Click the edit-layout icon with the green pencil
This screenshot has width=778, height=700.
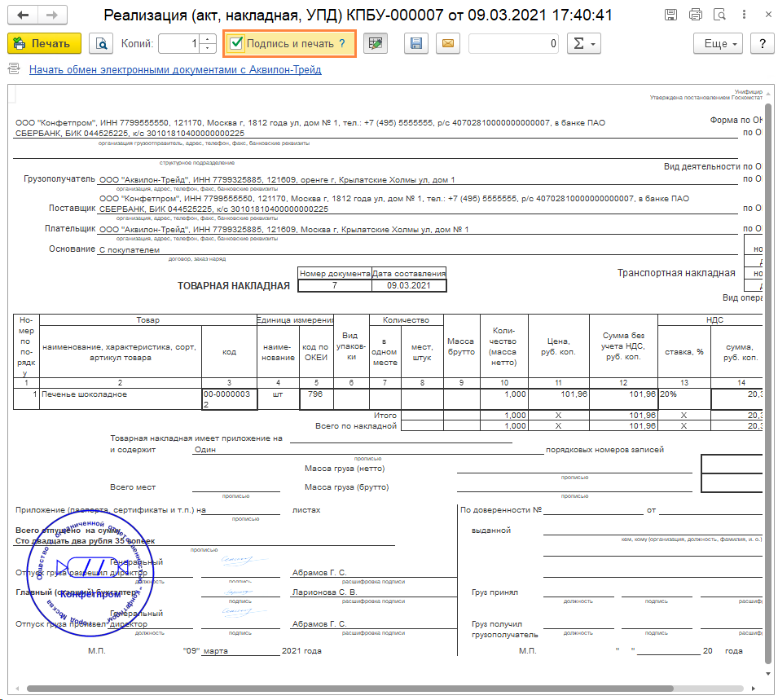pyautogui.click(x=376, y=44)
